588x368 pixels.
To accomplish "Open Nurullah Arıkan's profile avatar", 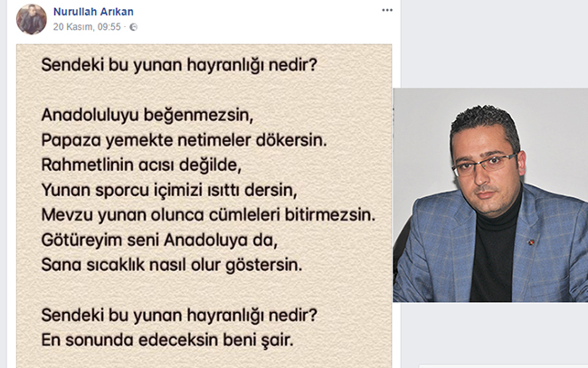I will coord(32,19).
